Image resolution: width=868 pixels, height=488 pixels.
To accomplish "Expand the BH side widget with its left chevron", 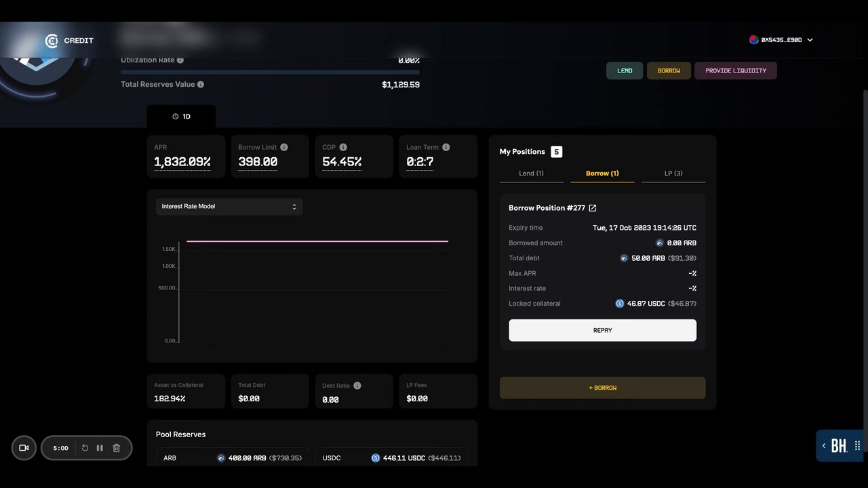I will 824,446.
